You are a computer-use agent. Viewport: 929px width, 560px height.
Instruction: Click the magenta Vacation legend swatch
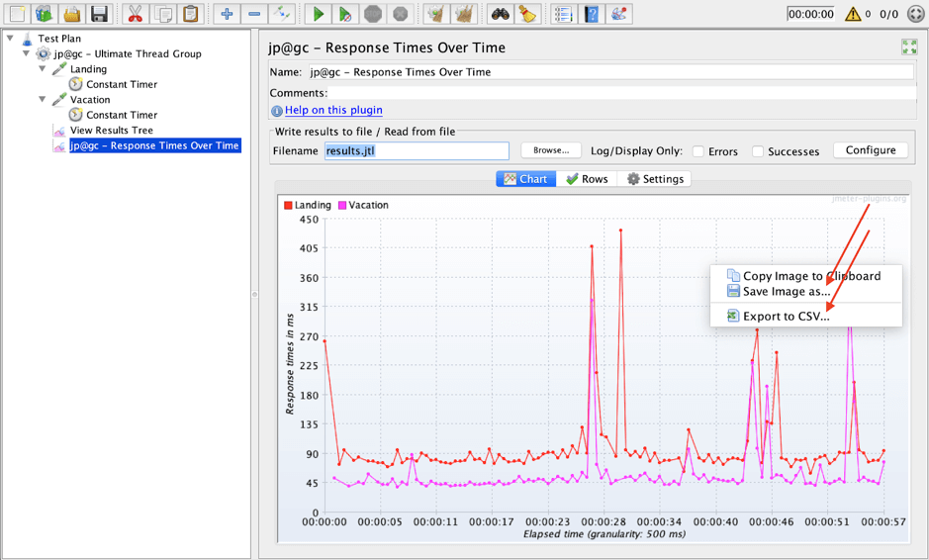click(x=342, y=205)
